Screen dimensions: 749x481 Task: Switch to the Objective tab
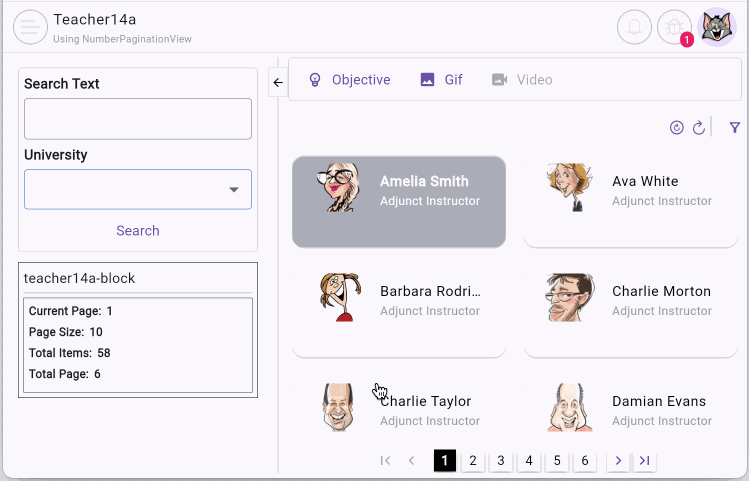[x=349, y=80]
